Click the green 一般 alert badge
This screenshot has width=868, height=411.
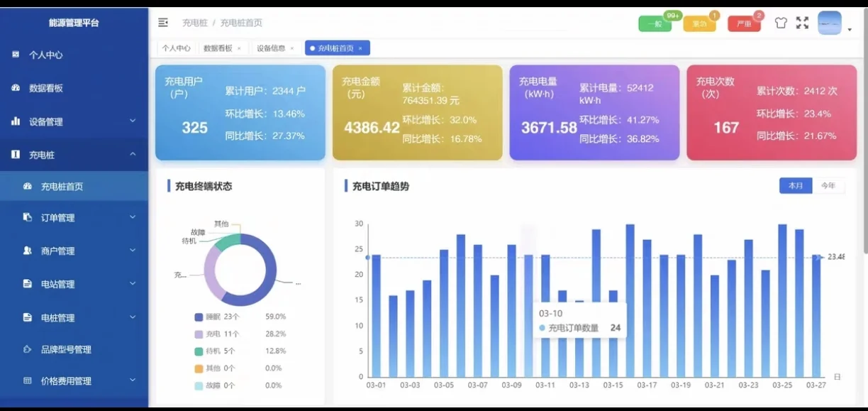pos(654,23)
